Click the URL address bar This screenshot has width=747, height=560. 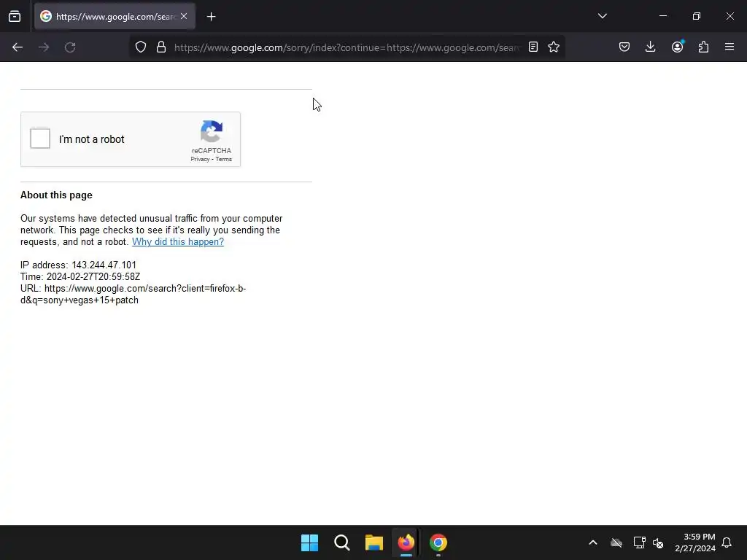pos(347,47)
